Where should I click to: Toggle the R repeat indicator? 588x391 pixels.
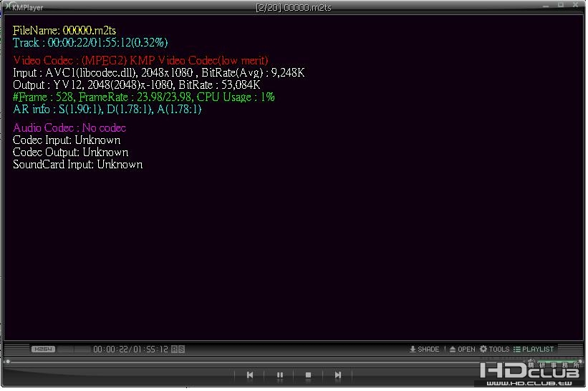[175, 350]
